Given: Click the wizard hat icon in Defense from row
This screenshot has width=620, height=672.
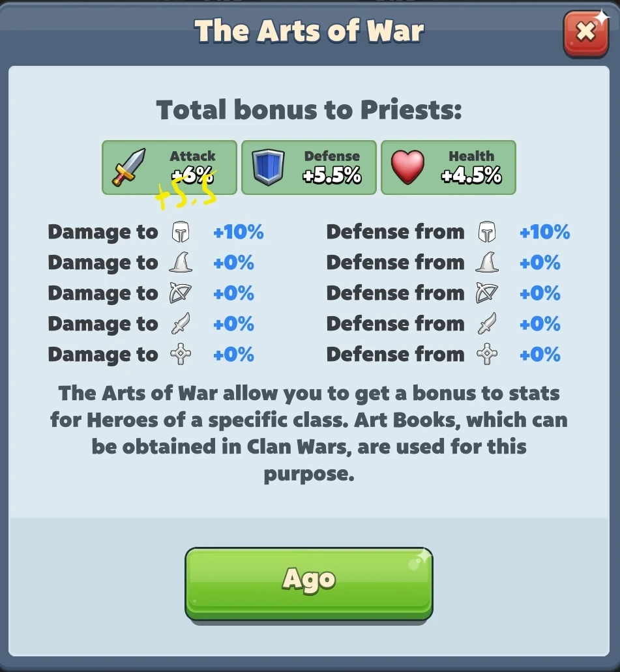Looking at the screenshot, I should tap(487, 262).
